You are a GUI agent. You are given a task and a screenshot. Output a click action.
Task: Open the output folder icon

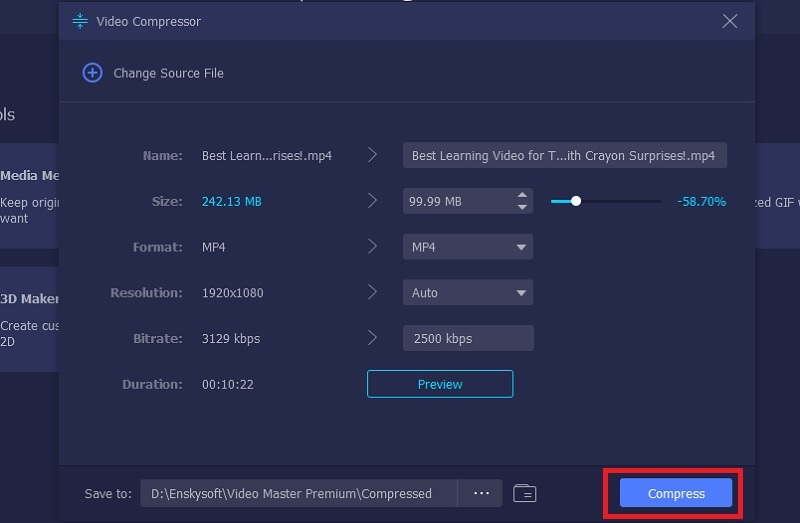click(x=524, y=493)
